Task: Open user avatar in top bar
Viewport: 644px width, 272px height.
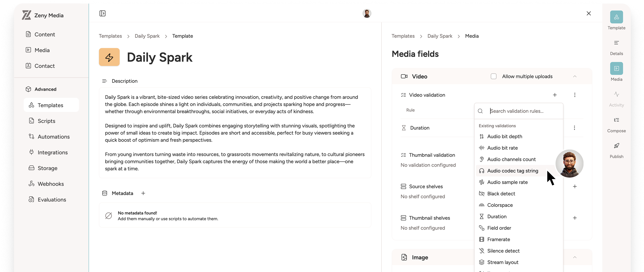Action: tap(367, 14)
